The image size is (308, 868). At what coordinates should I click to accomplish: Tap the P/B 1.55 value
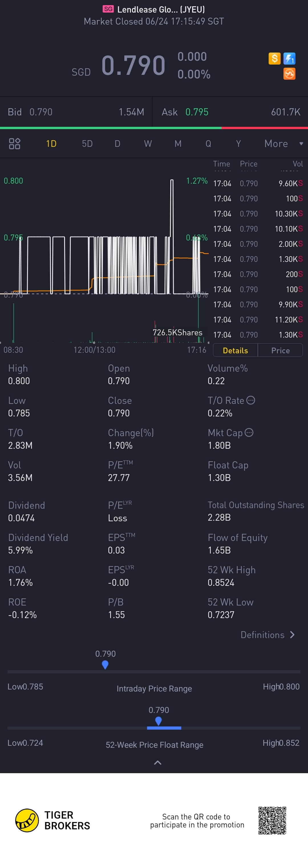tap(116, 615)
